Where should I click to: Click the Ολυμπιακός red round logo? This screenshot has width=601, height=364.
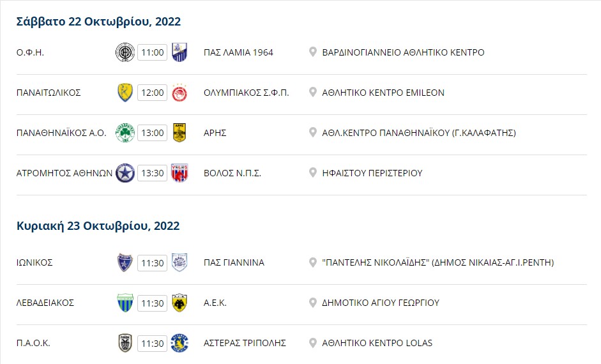tap(179, 93)
